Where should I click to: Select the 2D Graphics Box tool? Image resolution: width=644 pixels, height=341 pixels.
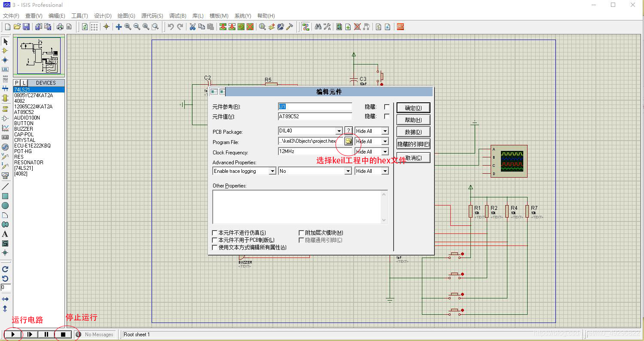pos(5,196)
